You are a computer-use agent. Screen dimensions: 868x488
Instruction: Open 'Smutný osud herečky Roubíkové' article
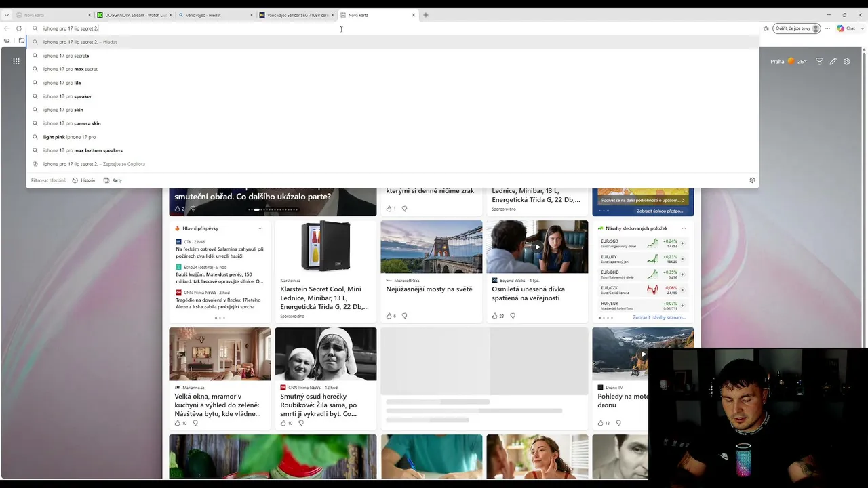(319, 405)
